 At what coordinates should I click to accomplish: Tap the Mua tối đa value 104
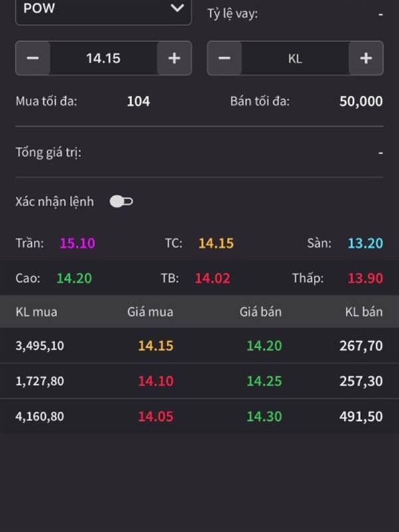tap(138, 101)
